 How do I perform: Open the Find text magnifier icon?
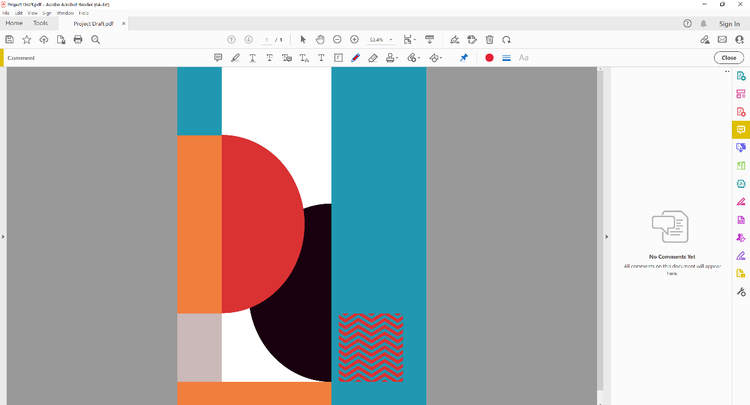96,40
